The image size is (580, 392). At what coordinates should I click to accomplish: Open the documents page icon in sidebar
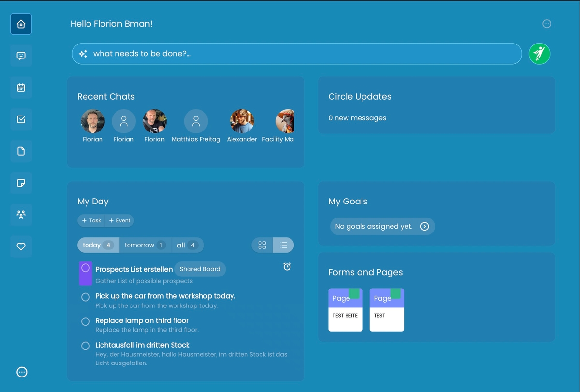pyautogui.click(x=21, y=151)
